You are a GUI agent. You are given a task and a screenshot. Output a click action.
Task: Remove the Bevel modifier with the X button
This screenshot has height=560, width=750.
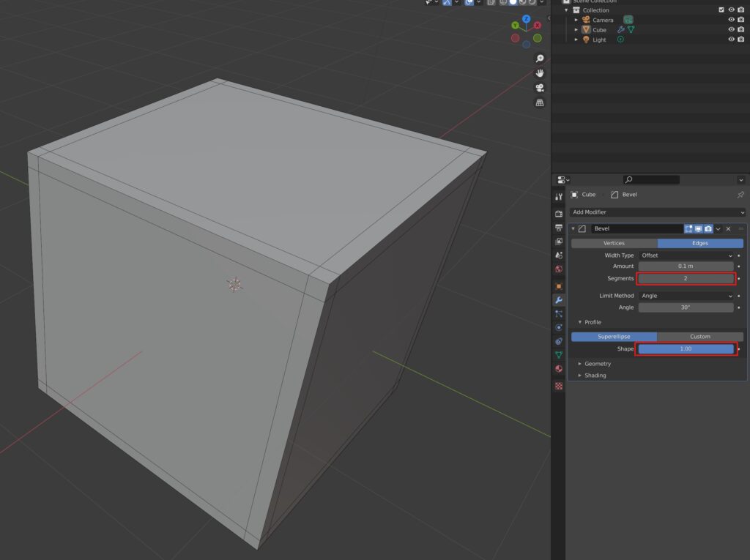coord(729,228)
